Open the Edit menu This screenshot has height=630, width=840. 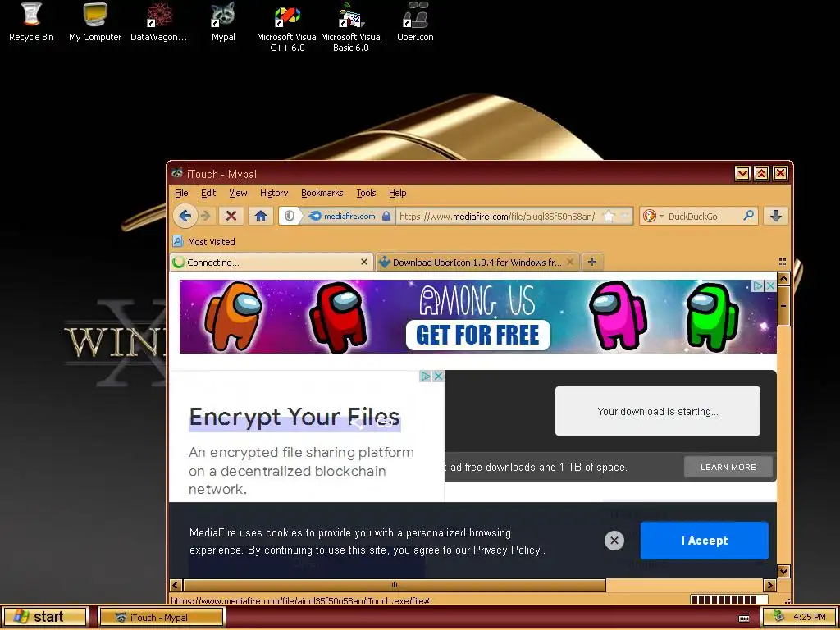tap(208, 193)
